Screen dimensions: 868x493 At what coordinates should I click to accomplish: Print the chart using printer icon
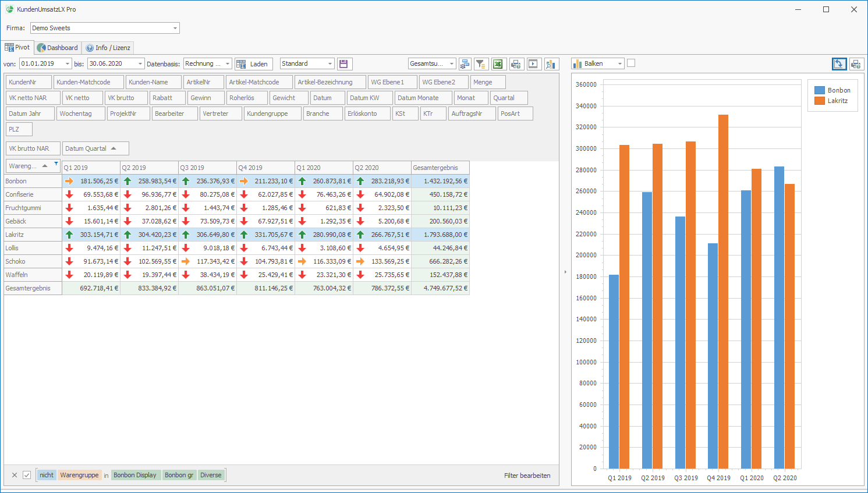(856, 64)
